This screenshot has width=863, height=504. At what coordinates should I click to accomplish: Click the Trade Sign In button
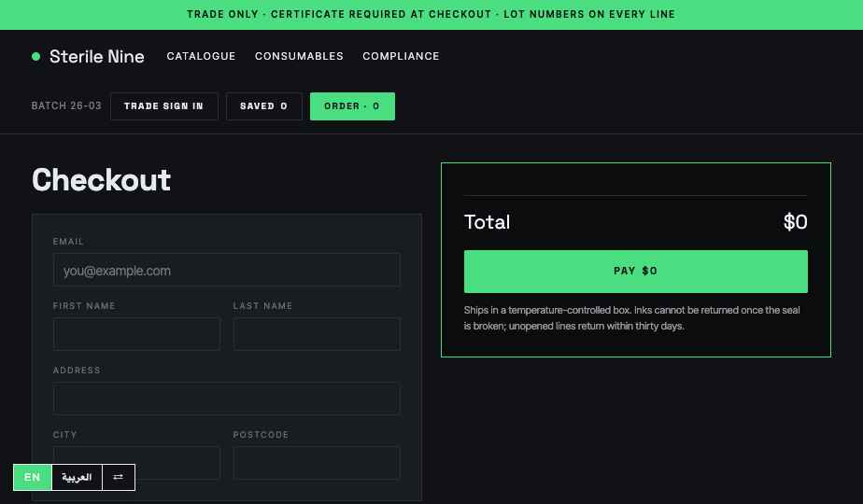pyautogui.click(x=164, y=106)
